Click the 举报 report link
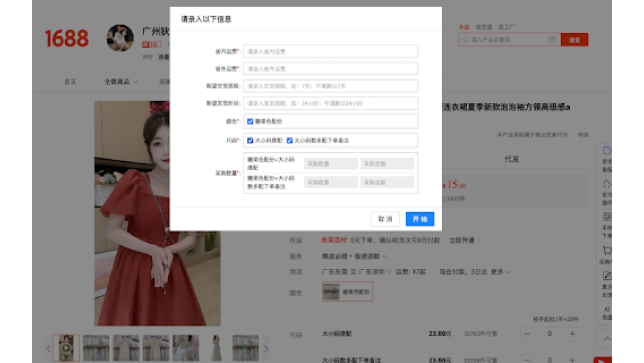This screenshot has height=363, width=644. 583,135
